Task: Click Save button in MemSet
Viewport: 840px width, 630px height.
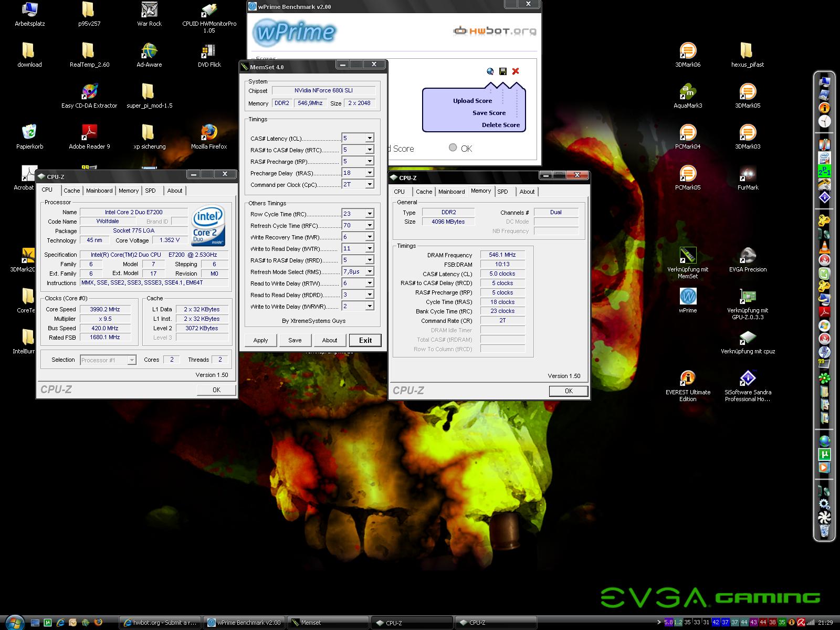Action: point(295,340)
